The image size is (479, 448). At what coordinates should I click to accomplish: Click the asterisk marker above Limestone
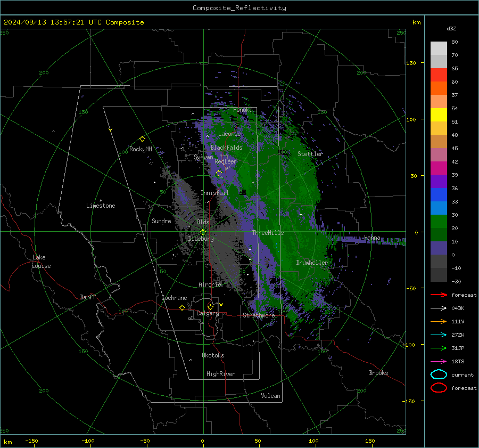point(101,201)
